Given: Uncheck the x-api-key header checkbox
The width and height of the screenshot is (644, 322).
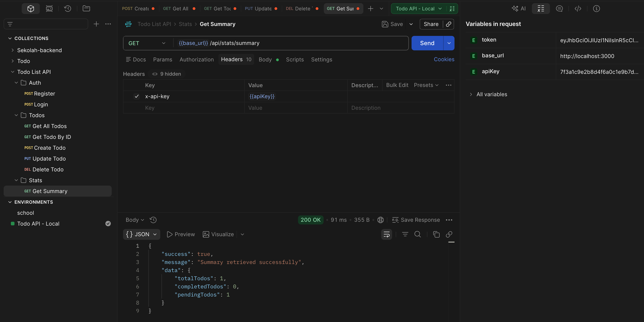Looking at the screenshot, I should [137, 96].
